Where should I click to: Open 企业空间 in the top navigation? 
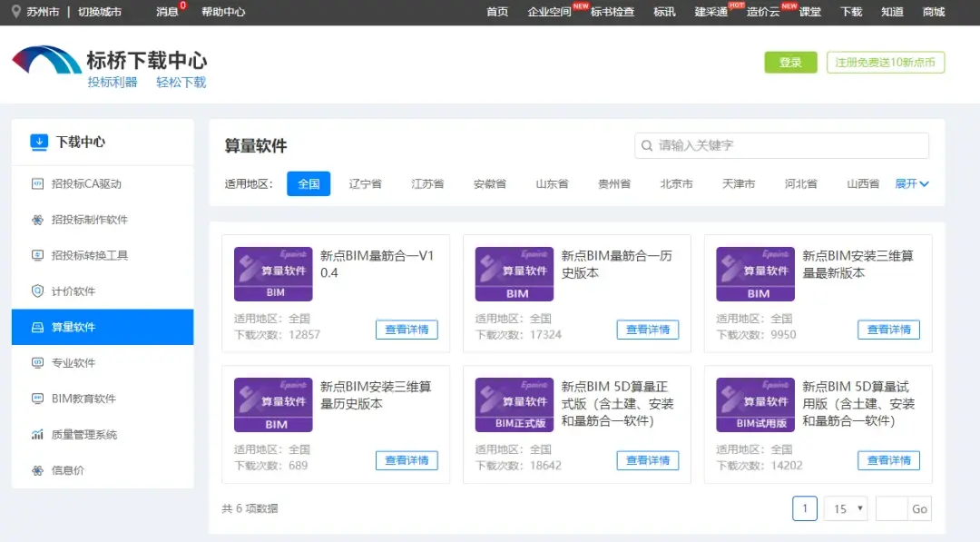click(549, 12)
